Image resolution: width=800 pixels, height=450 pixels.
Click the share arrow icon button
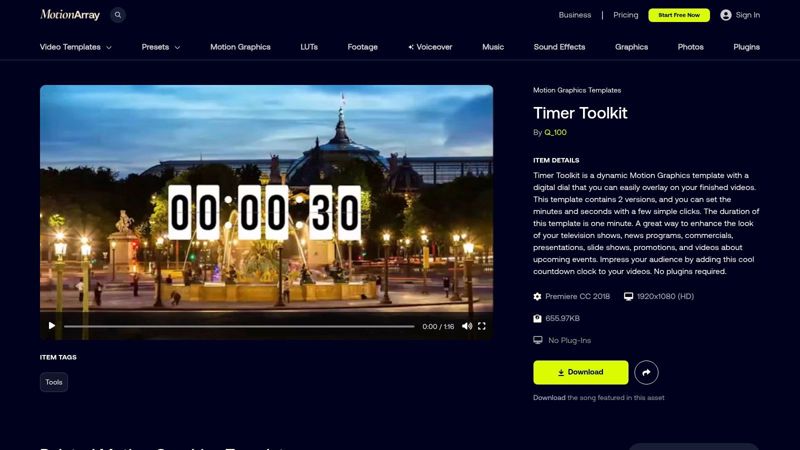646,372
